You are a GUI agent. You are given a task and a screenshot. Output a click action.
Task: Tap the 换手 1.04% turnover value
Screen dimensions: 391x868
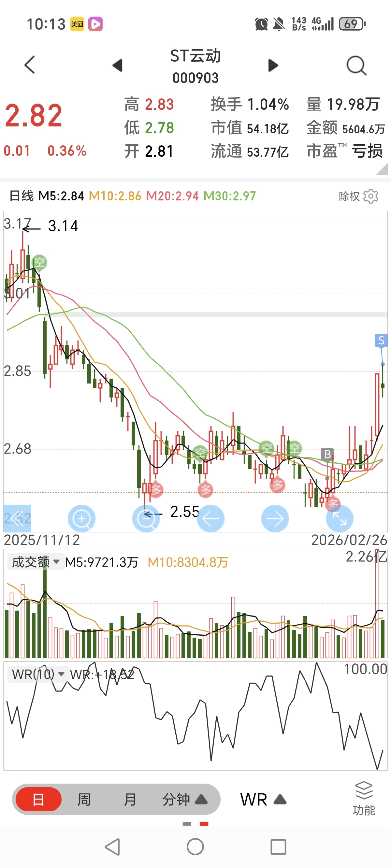(x=250, y=104)
